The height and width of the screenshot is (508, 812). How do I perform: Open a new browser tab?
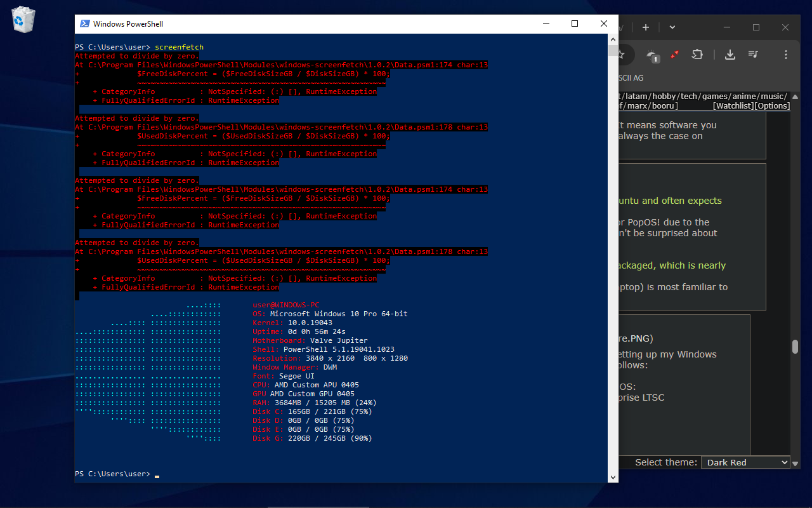[645, 27]
